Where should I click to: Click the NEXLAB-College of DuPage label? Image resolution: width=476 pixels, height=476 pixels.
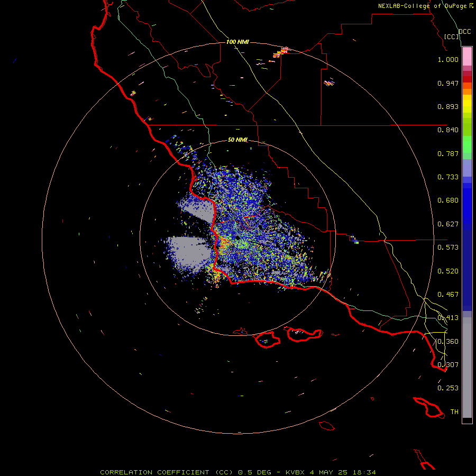(x=422, y=6)
